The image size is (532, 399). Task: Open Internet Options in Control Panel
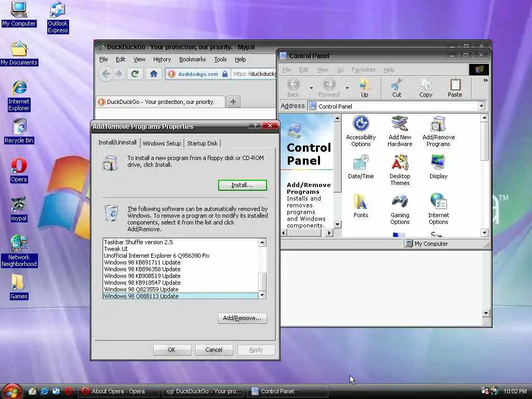(x=438, y=209)
